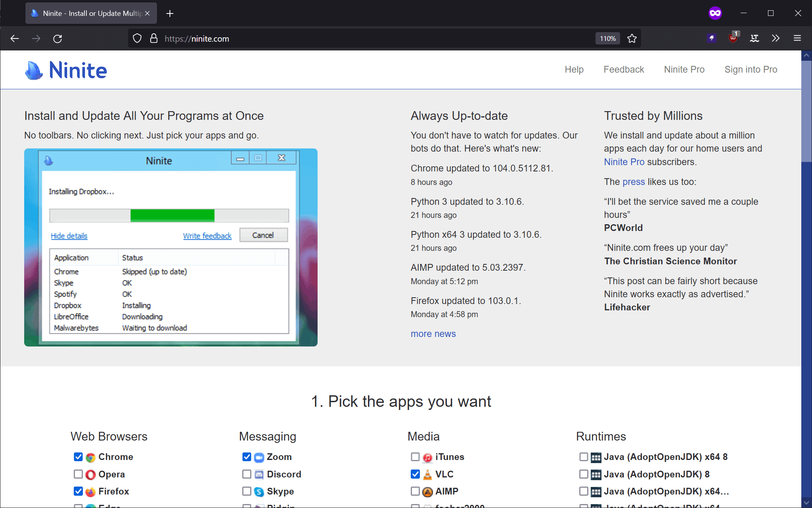Open the press link
Image resolution: width=812 pixels, height=508 pixels.
(x=634, y=182)
